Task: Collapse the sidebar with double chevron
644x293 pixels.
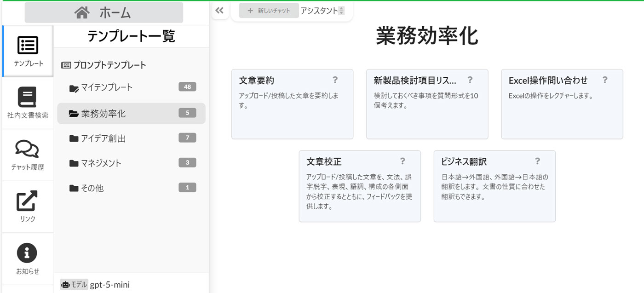Action: tap(219, 11)
